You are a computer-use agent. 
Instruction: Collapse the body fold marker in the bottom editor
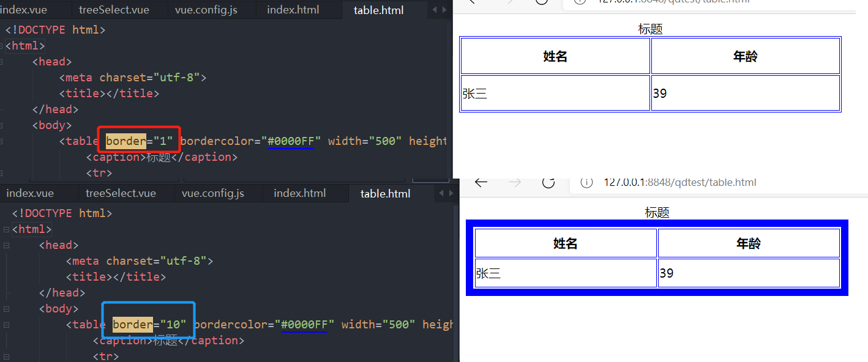(x=6, y=308)
